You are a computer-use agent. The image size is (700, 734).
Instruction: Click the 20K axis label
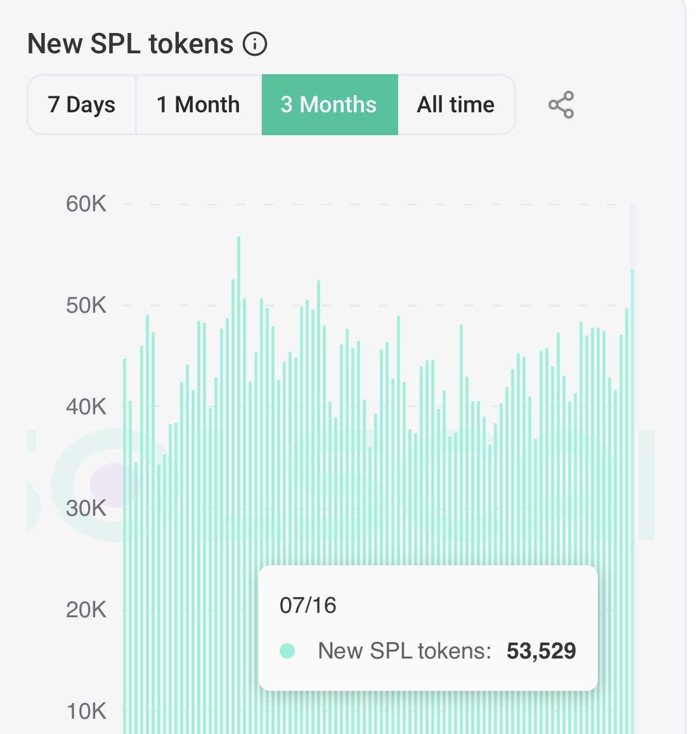(x=86, y=610)
